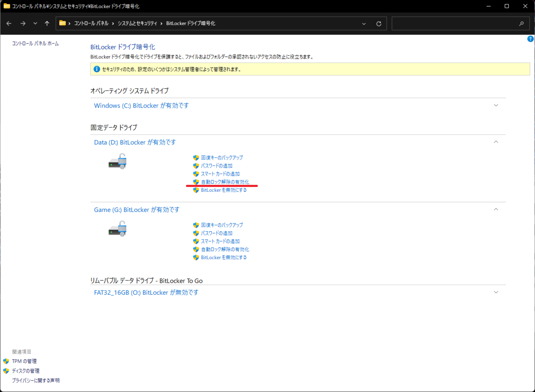This screenshot has width=535, height=392.
Task: Select システムとセキュリティ in the breadcrumb
Action: [137, 23]
